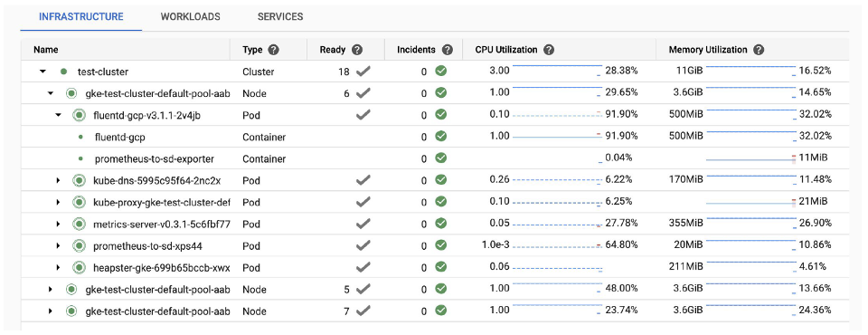Click the ready checkmark for metrics-server pod
Screen dimensions: 868x335
coord(363,224)
